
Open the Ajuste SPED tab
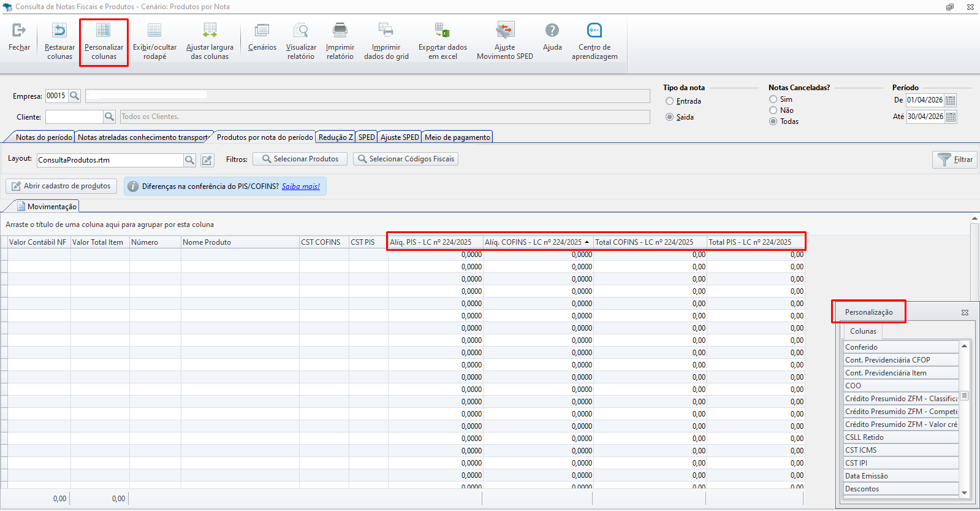click(x=400, y=137)
